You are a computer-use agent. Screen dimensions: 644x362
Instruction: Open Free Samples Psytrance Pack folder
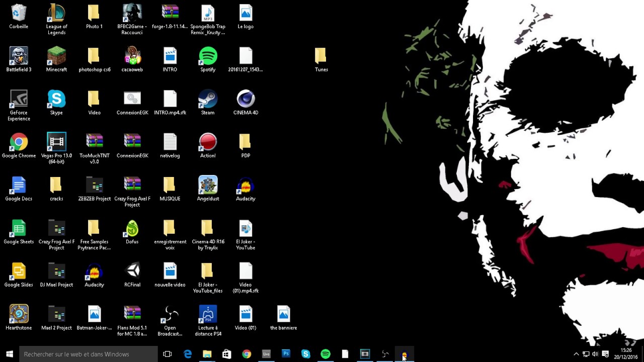tap(94, 235)
